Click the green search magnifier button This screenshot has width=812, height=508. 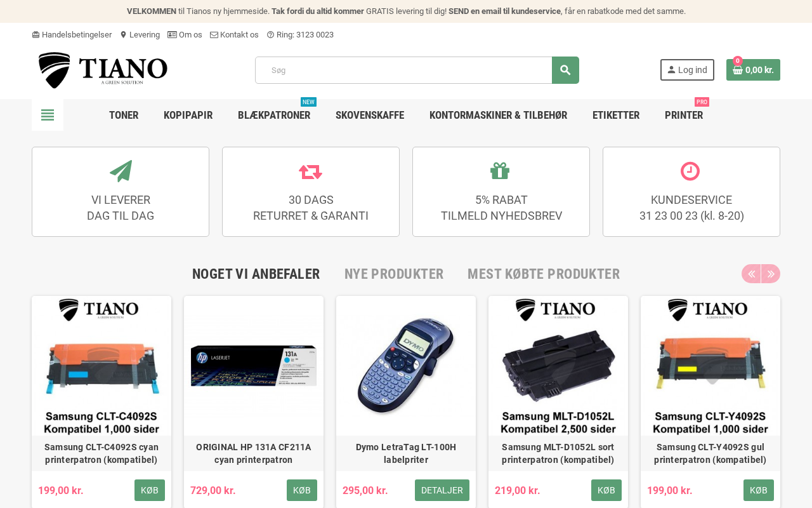point(565,70)
